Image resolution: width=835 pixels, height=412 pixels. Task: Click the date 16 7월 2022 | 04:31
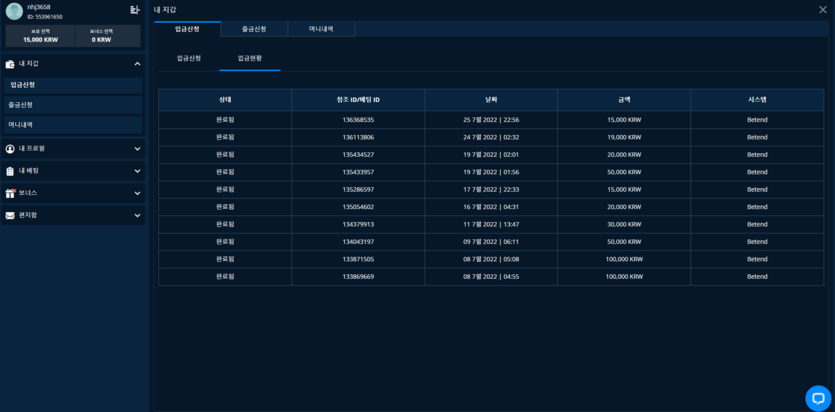pos(491,207)
